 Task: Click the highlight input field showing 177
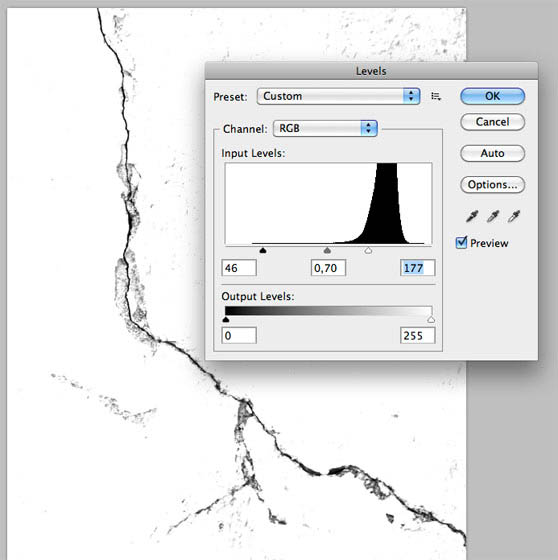[x=418, y=268]
